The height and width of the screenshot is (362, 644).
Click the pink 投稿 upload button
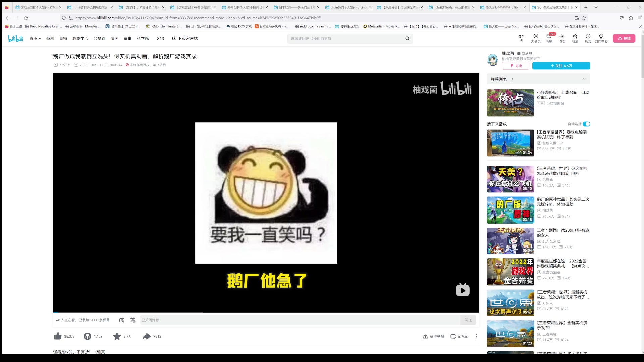pyautogui.click(x=624, y=38)
